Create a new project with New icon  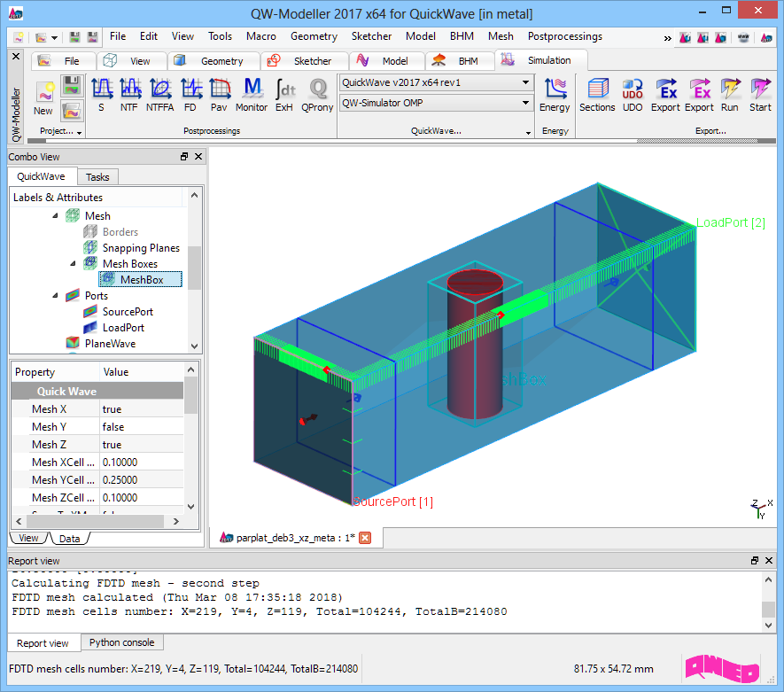coord(43,97)
